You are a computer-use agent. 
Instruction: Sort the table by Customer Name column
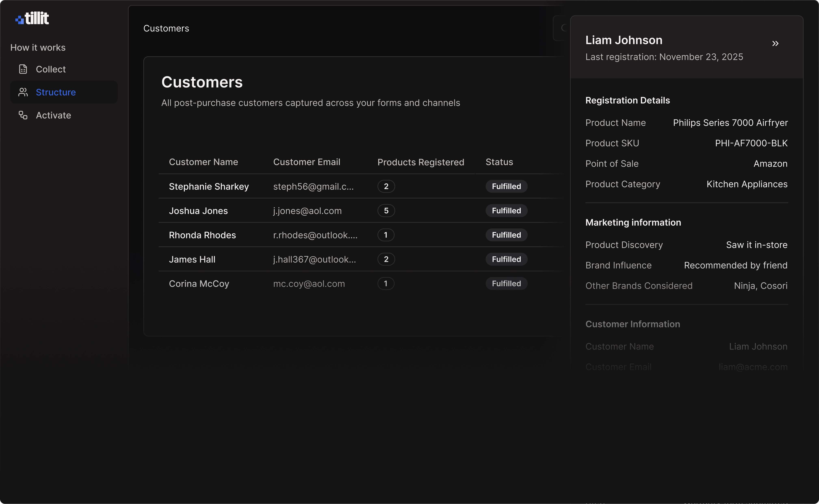[203, 162]
